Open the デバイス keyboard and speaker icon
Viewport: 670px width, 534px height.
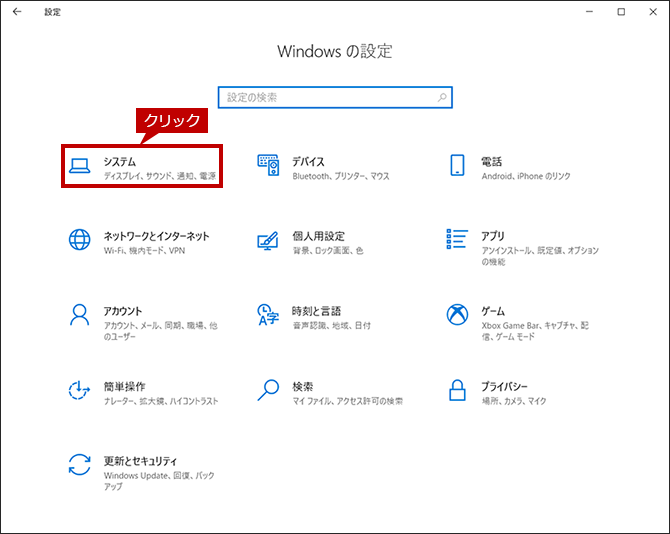pos(268,165)
